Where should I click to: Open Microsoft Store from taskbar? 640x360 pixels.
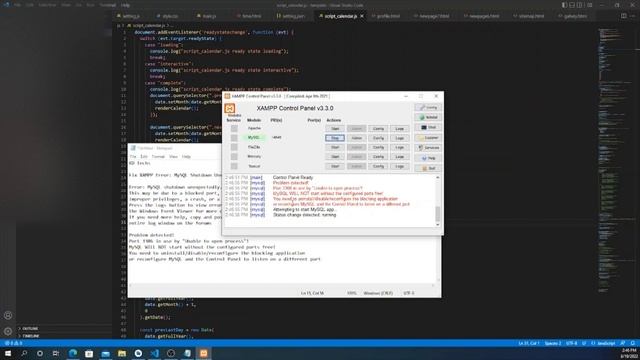point(89,353)
